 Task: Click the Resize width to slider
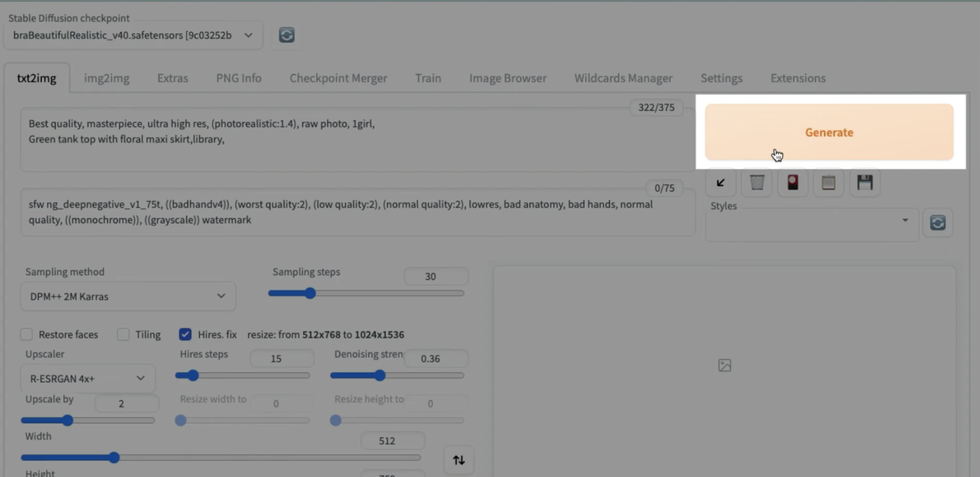click(x=242, y=420)
